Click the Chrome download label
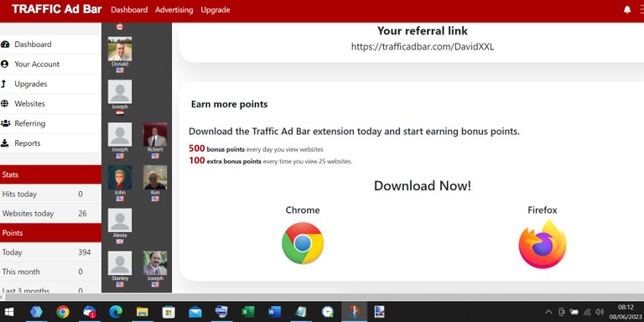 (303, 210)
